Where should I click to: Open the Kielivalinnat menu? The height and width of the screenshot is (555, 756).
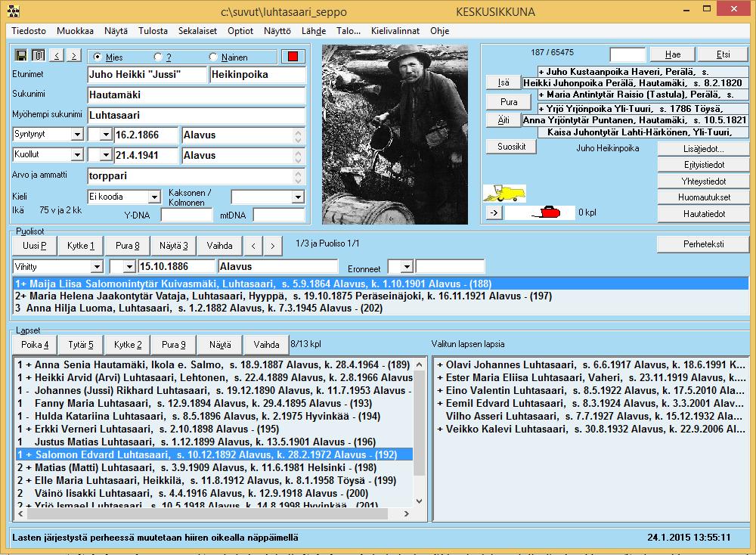point(395,31)
